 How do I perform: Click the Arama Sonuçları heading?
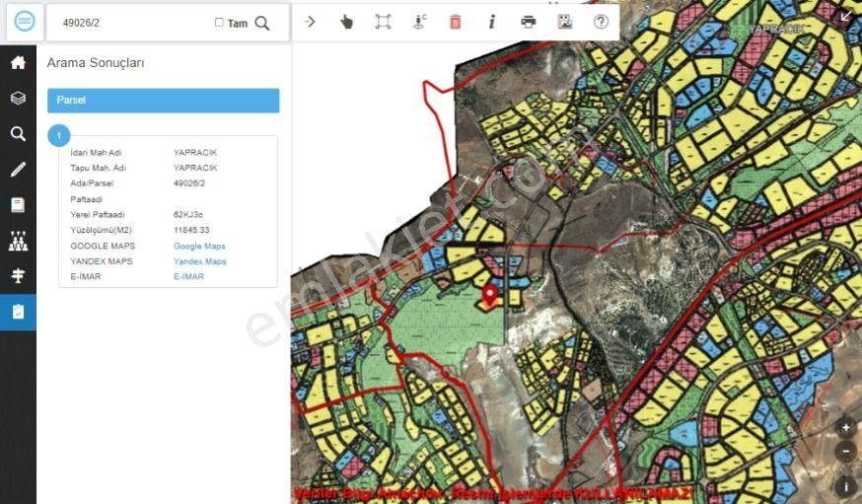click(x=96, y=63)
